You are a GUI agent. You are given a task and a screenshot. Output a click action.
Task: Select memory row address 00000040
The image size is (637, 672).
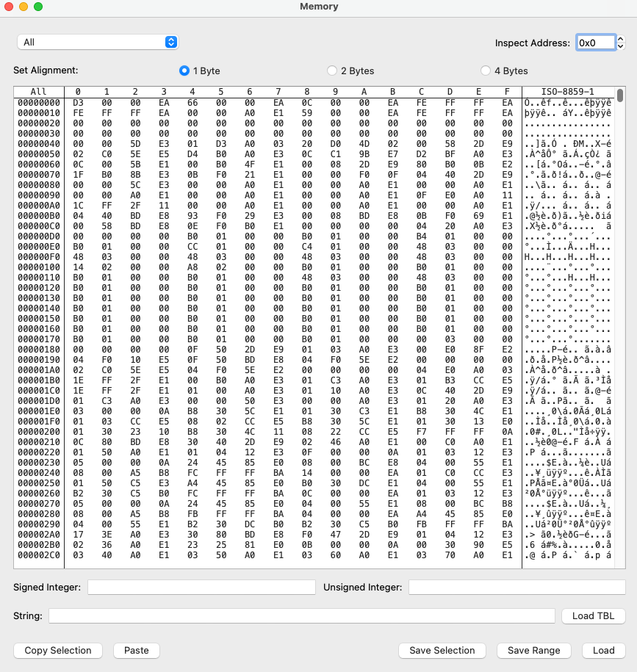click(x=39, y=143)
